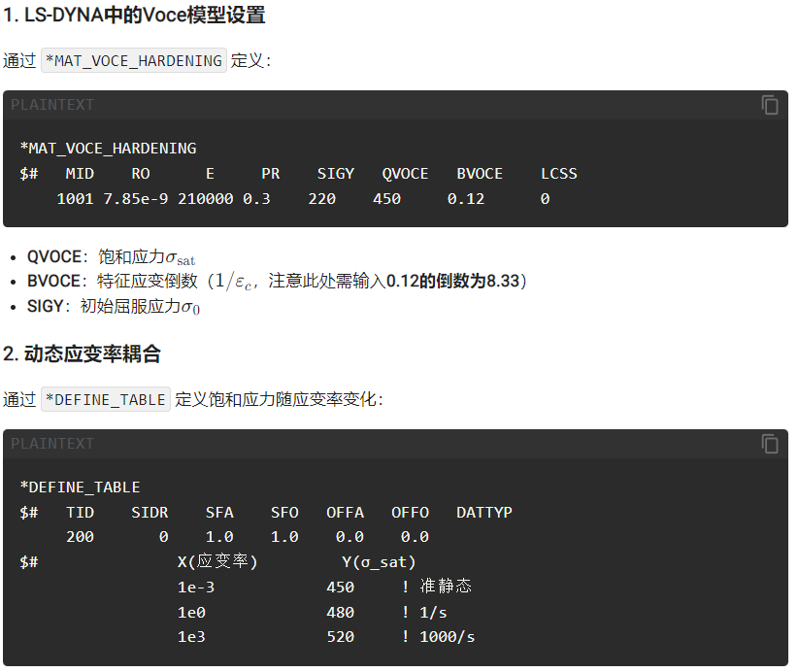Click the density value 7.85e-9
Viewport: 799px width, 672px height.
tap(136, 199)
